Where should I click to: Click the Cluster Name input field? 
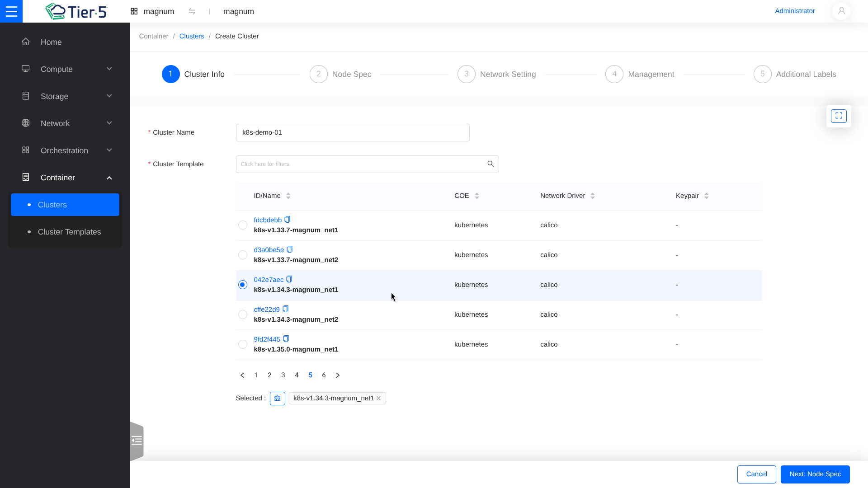click(353, 132)
